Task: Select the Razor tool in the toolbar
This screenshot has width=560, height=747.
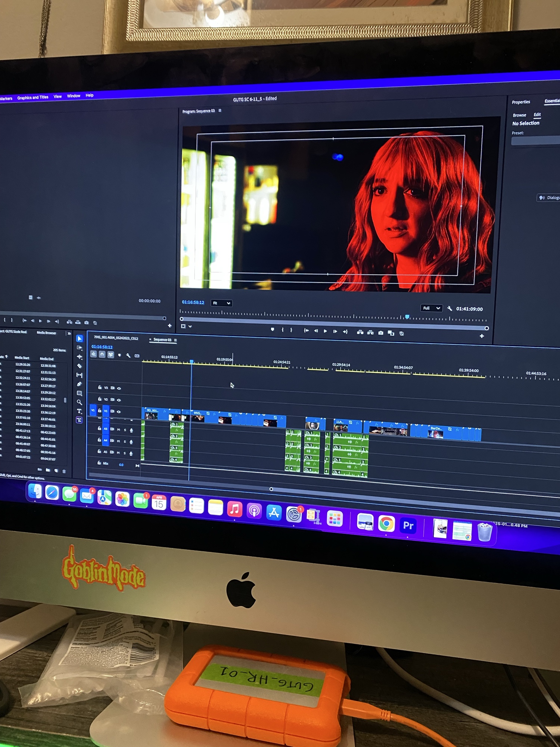Action: [79, 366]
